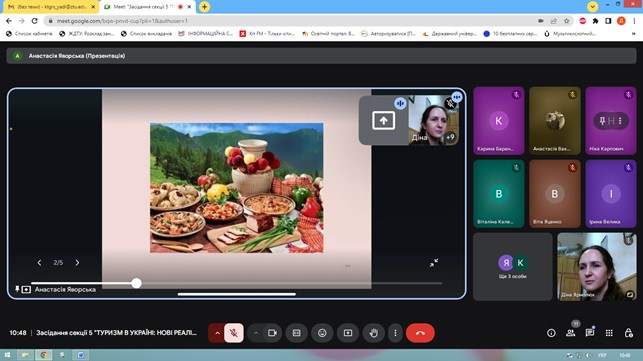Open 'Освітній портал' bookmark
The image size is (643, 361).
[x=328, y=34]
